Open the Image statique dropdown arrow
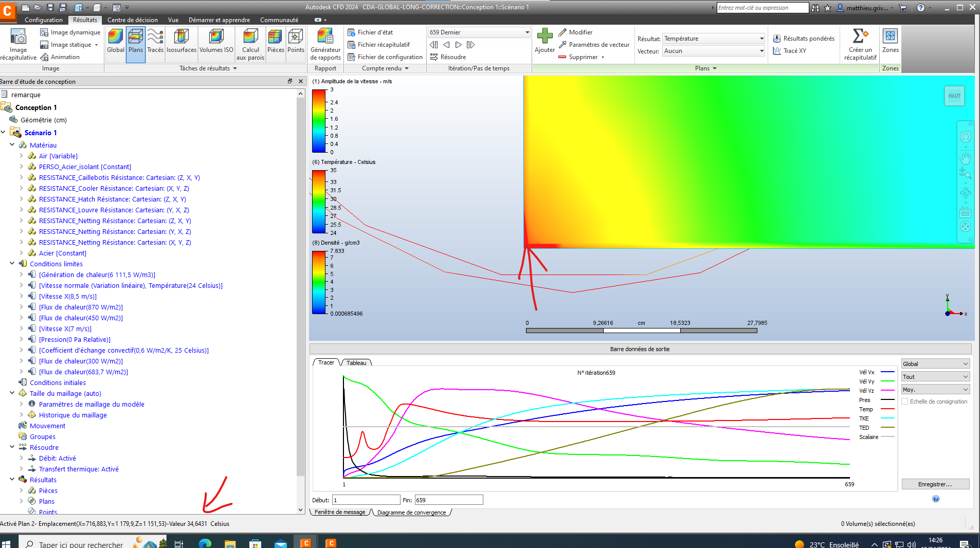980x548 pixels. click(96, 45)
